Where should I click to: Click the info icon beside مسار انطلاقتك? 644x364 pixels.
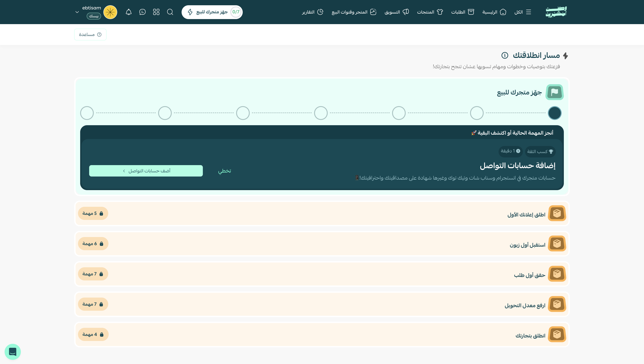point(504,55)
